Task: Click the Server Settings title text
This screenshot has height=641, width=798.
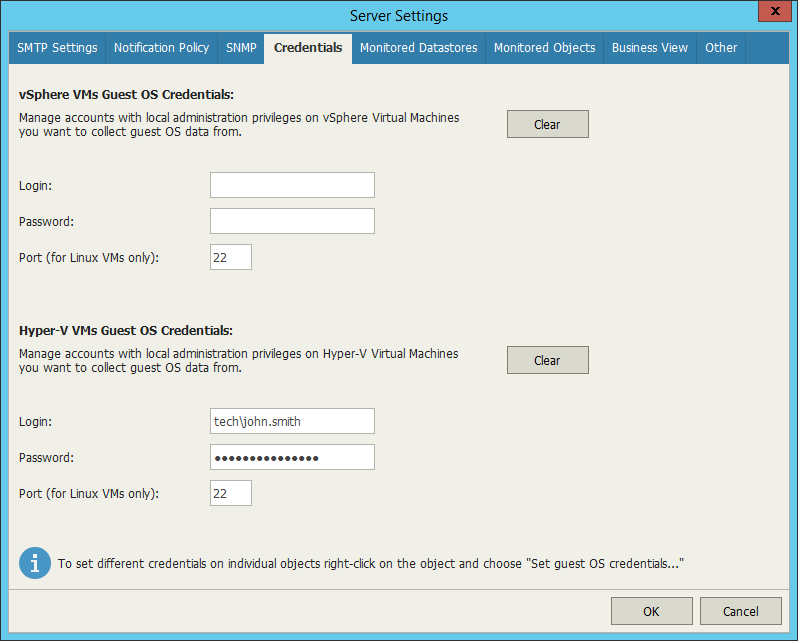Action: pos(399,16)
